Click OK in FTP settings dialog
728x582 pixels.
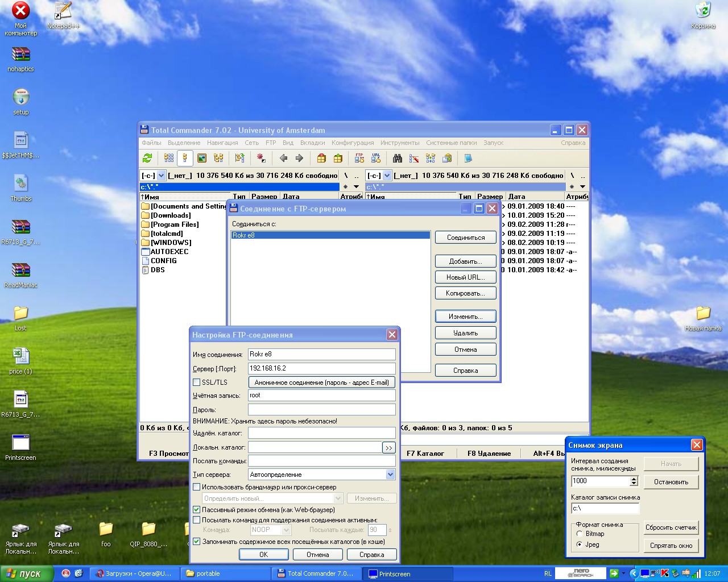click(264, 555)
